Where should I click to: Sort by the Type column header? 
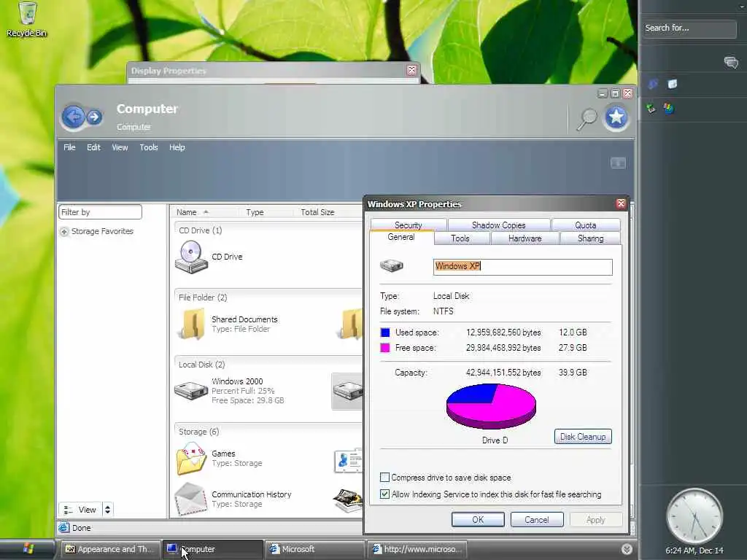(255, 212)
